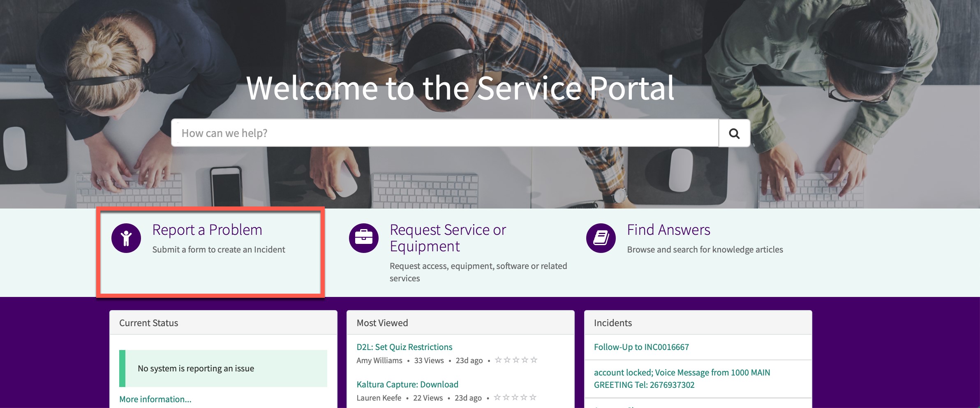Focus the "How can we help?" search field

(x=445, y=133)
